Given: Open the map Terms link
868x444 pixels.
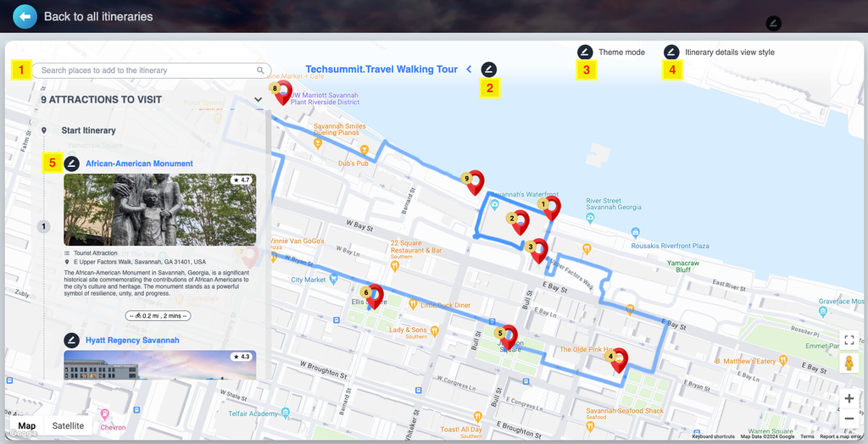Looking at the screenshot, I should pyautogui.click(x=807, y=437).
